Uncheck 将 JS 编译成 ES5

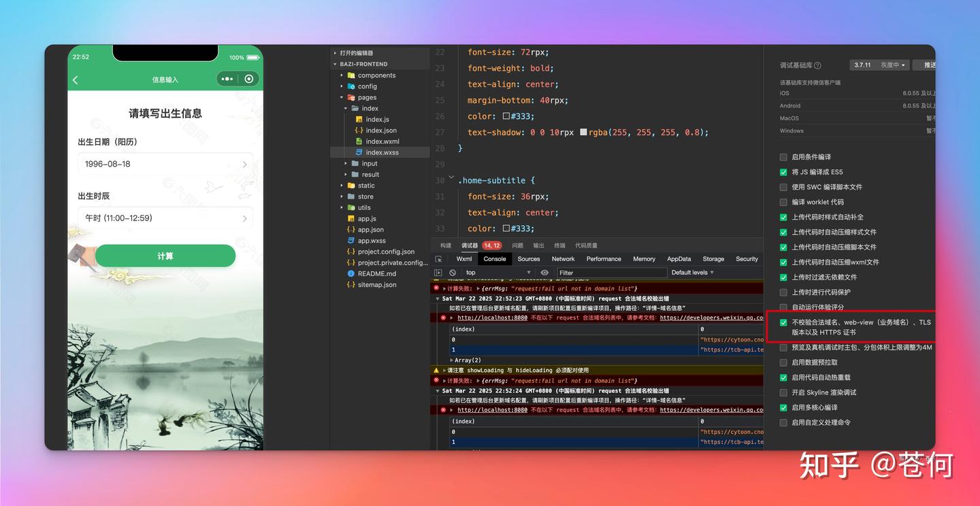(783, 172)
